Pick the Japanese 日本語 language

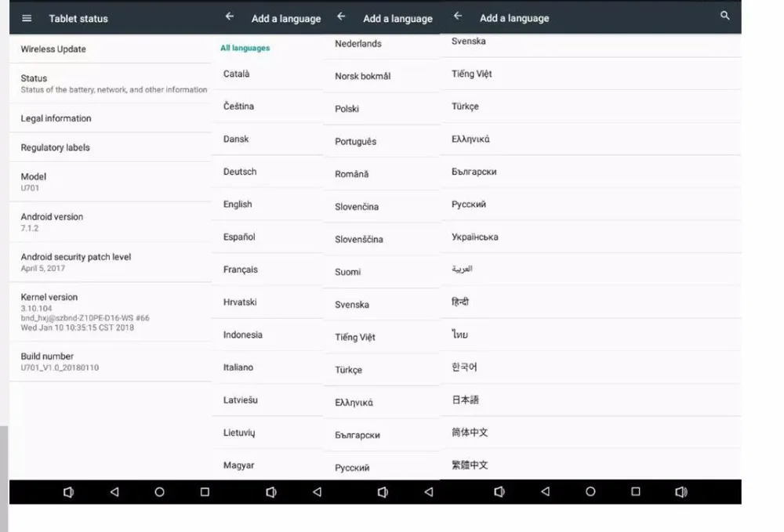[590, 400]
